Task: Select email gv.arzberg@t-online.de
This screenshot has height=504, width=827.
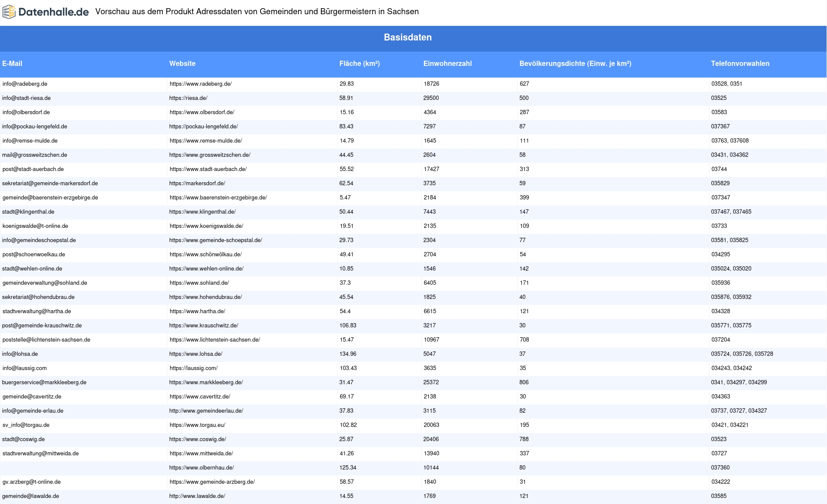Action: (31, 482)
